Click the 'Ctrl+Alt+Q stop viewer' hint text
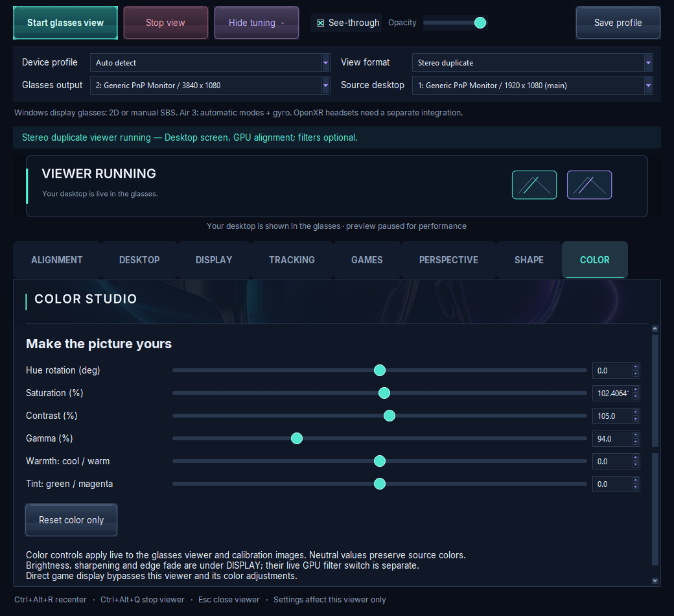Image resolution: width=674 pixels, height=616 pixels. (143, 600)
